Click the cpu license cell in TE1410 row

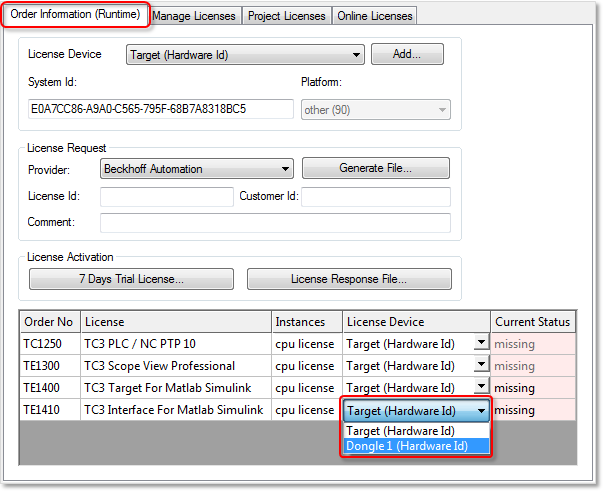pyautogui.click(x=307, y=409)
